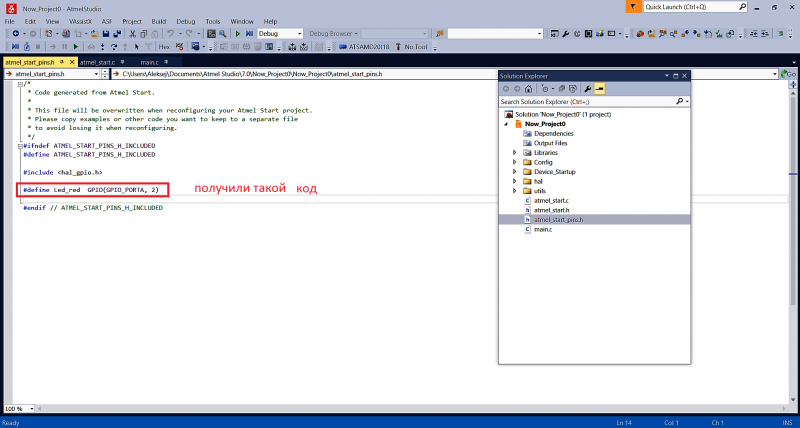Search using the Quick Launch magnifier icon
Viewport: 800px width, 428px height.
click(742, 7)
